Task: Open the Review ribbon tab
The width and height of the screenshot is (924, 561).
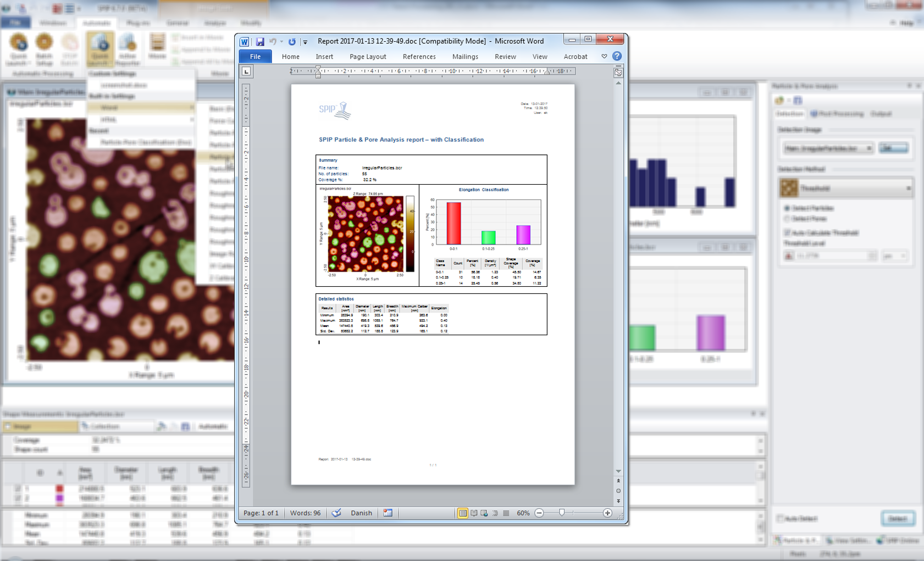Action: point(505,57)
